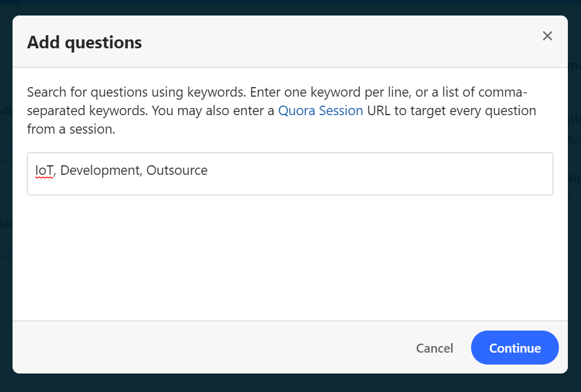Click the blank dialog body below the input
The image size is (581, 392).
(x=290, y=257)
